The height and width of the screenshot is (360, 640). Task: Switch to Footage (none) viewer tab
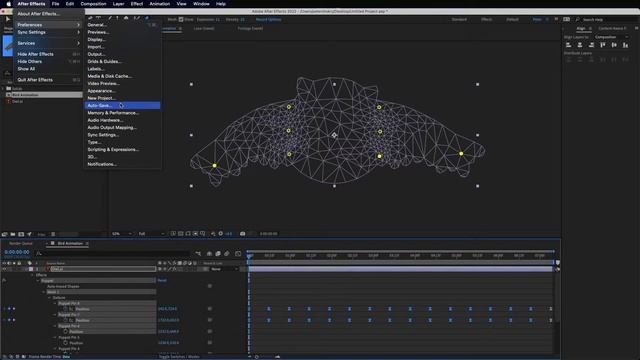point(250,29)
